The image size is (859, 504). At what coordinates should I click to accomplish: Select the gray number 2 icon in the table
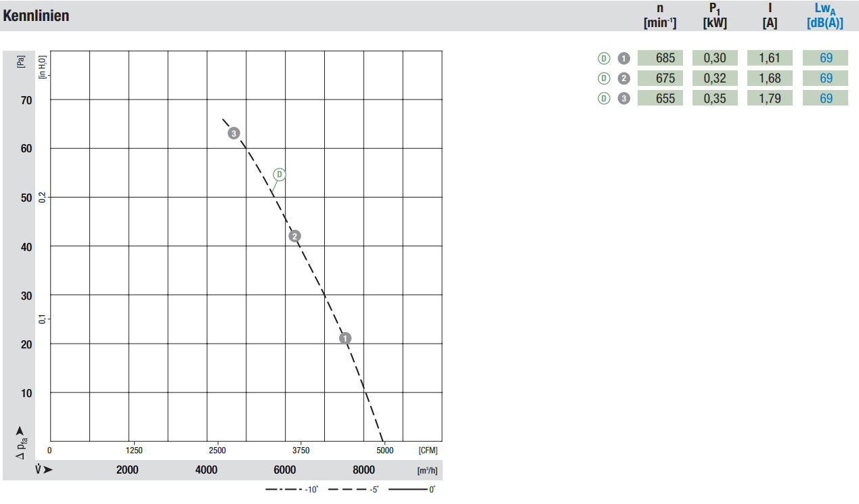[x=623, y=78]
